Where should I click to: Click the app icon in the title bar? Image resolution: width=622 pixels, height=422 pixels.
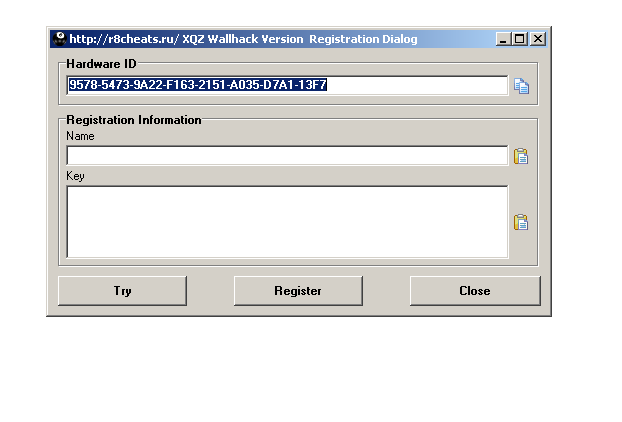tap(60, 39)
